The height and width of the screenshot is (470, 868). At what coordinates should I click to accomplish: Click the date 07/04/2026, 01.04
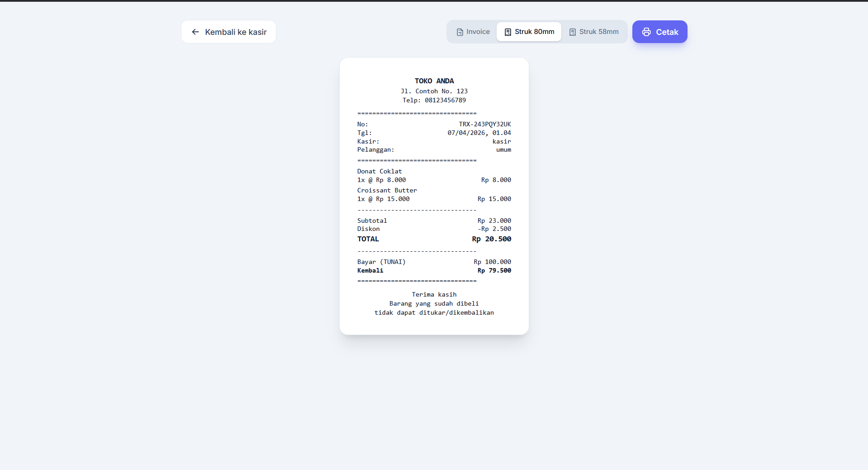pos(479,133)
